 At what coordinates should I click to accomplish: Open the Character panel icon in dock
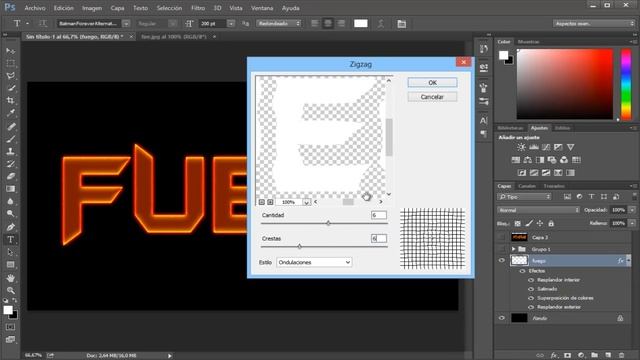tap(484, 120)
